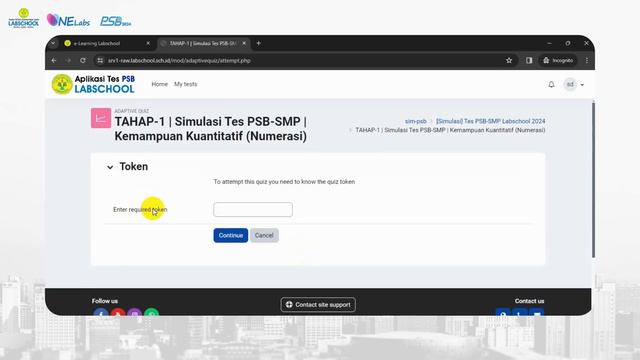
Task: Click the Cancel button
Action: pyautogui.click(x=264, y=235)
